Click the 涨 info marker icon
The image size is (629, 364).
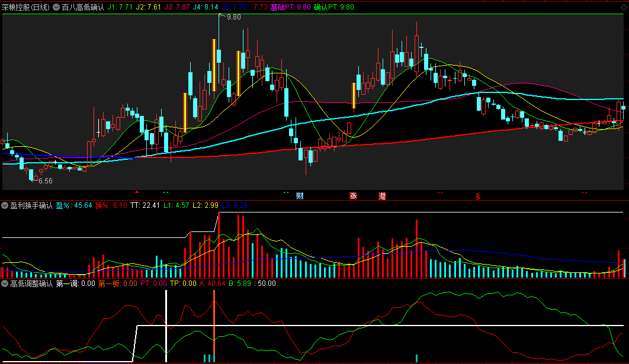pos(354,196)
